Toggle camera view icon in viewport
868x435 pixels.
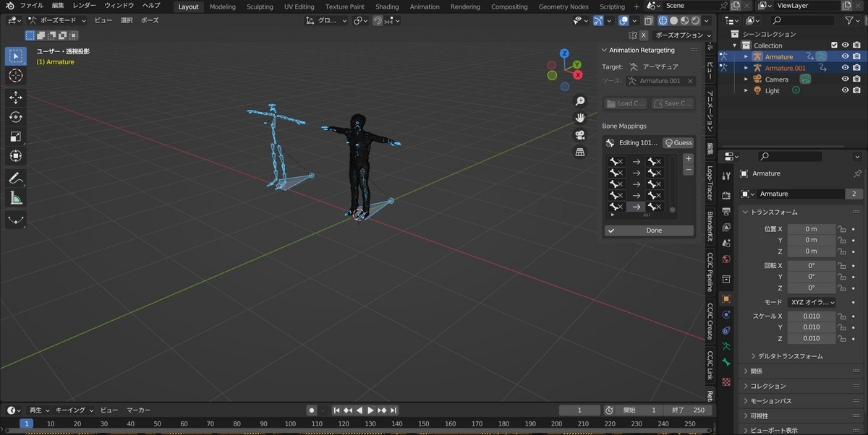579,135
